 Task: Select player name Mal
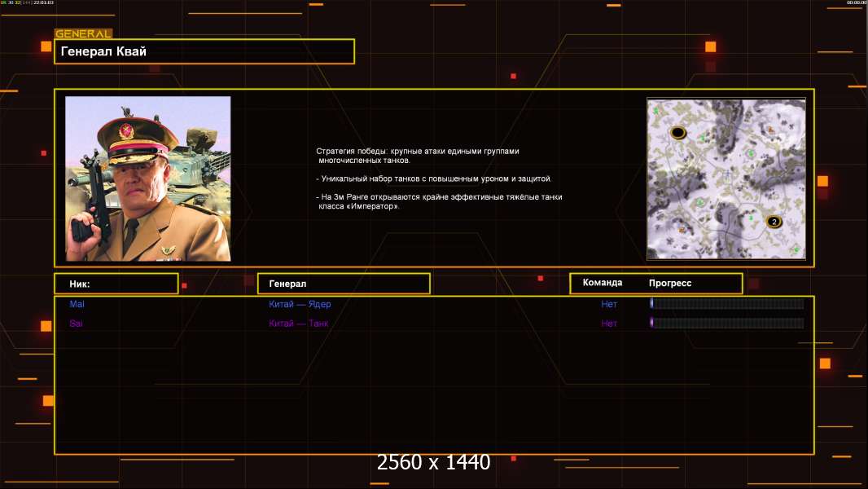[77, 304]
